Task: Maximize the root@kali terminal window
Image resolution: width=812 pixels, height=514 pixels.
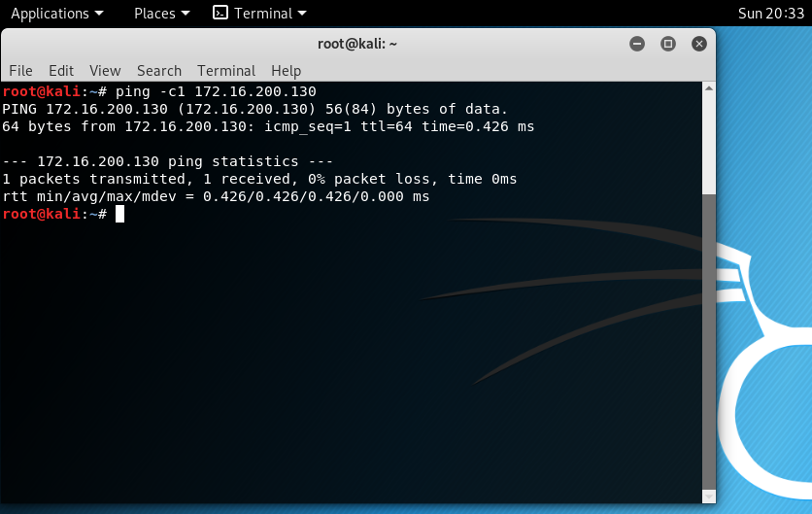Action: click(x=668, y=44)
